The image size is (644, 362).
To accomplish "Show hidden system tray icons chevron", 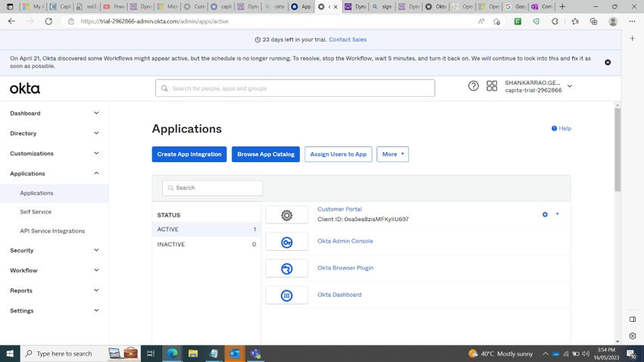I will point(546,354).
